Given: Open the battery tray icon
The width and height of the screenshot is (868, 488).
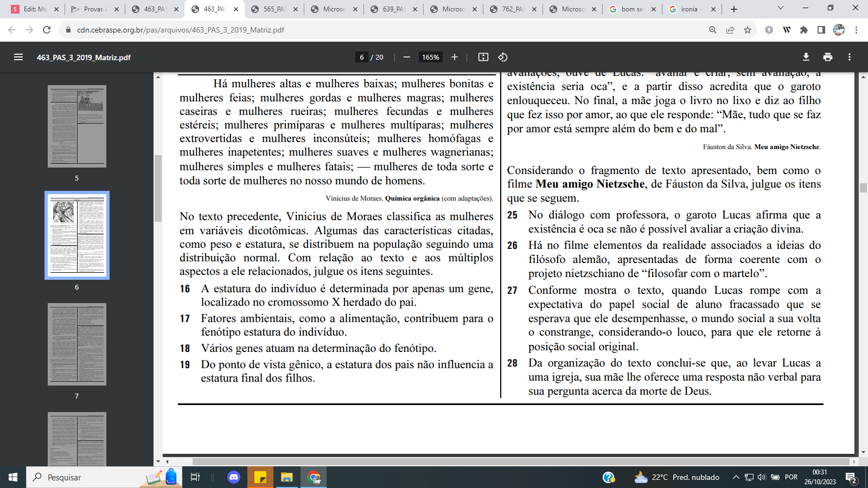Looking at the screenshot, I should (775, 477).
